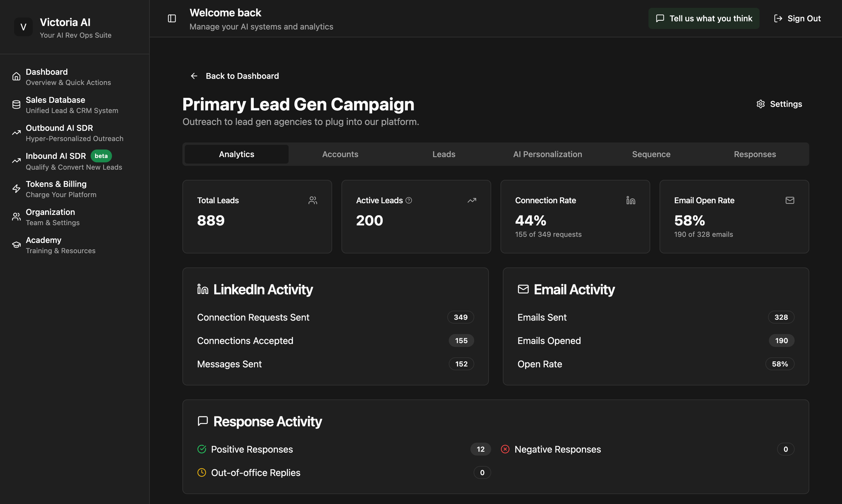Open the Responses tab
This screenshot has height=504, width=842.
[x=755, y=154]
